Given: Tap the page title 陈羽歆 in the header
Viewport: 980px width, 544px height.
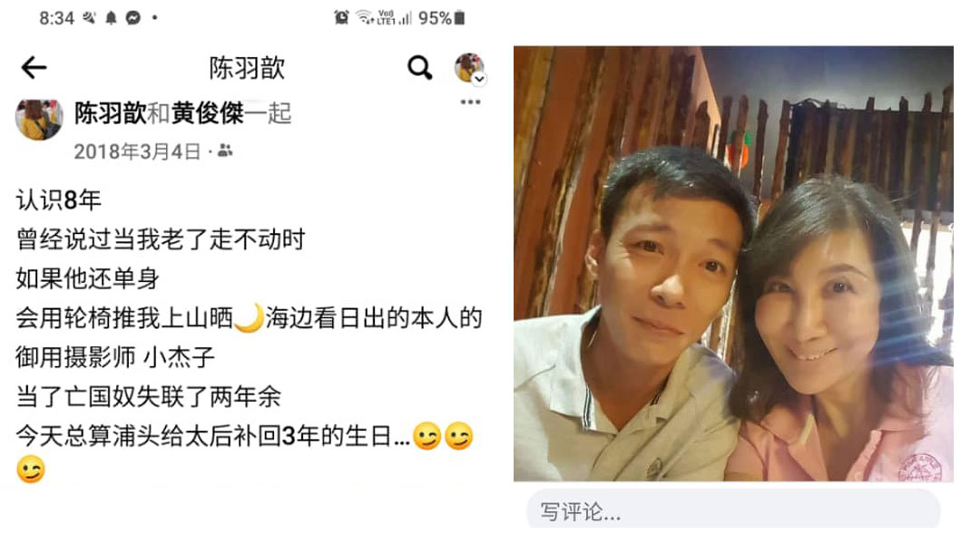Looking at the screenshot, I should tap(247, 67).
